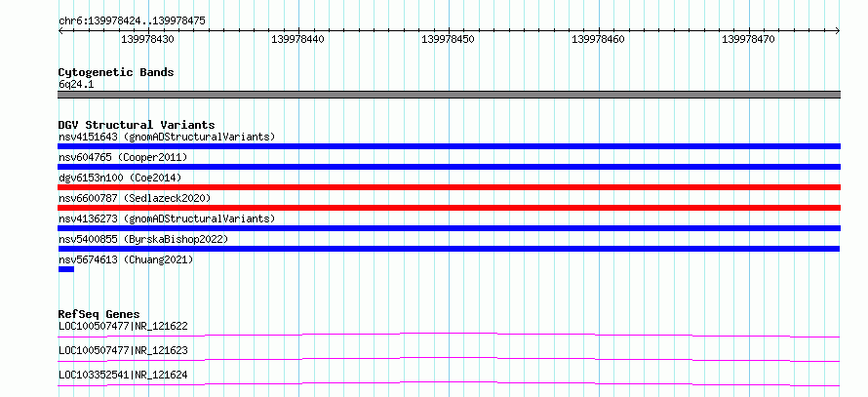Select the nsv4151643 (gnomADStructuralVariants) label
868x397 pixels.
point(167,137)
